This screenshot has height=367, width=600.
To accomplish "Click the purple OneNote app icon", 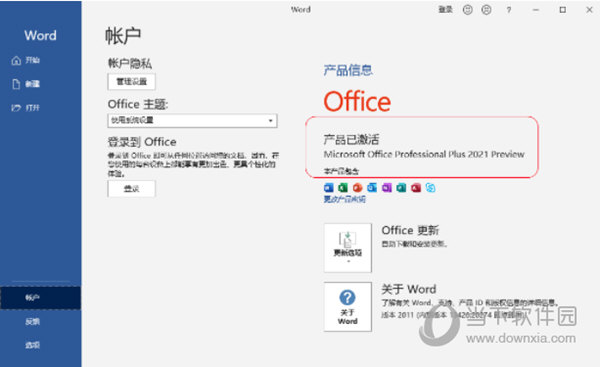I will (386, 188).
